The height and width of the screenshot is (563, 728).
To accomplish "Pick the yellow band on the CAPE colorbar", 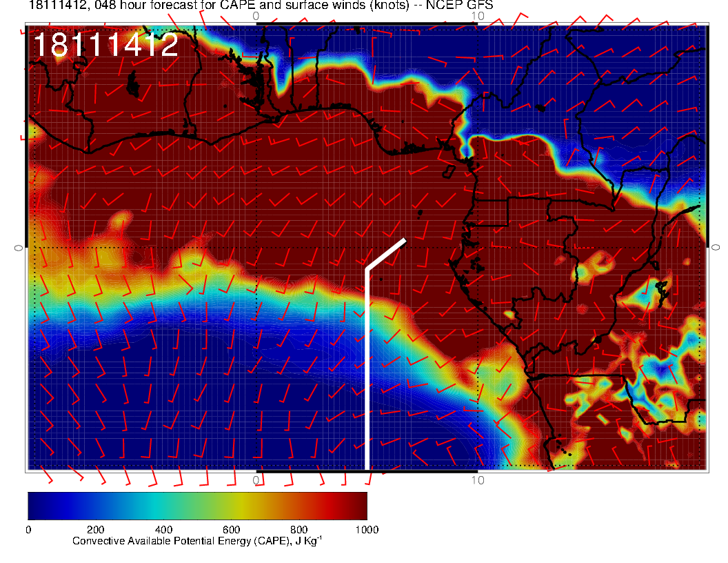I will click(x=234, y=505).
